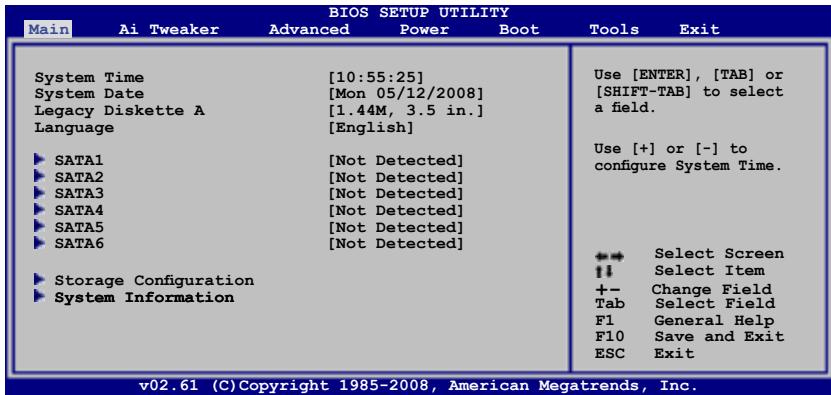Edit the System Time value field

point(376,77)
